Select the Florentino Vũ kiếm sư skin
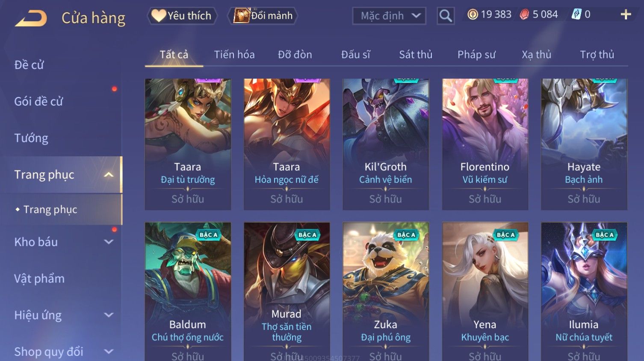This screenshot has width=644, height=361. [x=485, y=144]
